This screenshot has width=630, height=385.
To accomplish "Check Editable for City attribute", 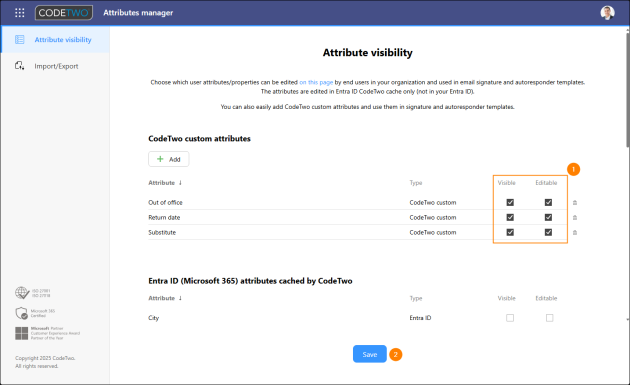I will click(x=549, y=318).
